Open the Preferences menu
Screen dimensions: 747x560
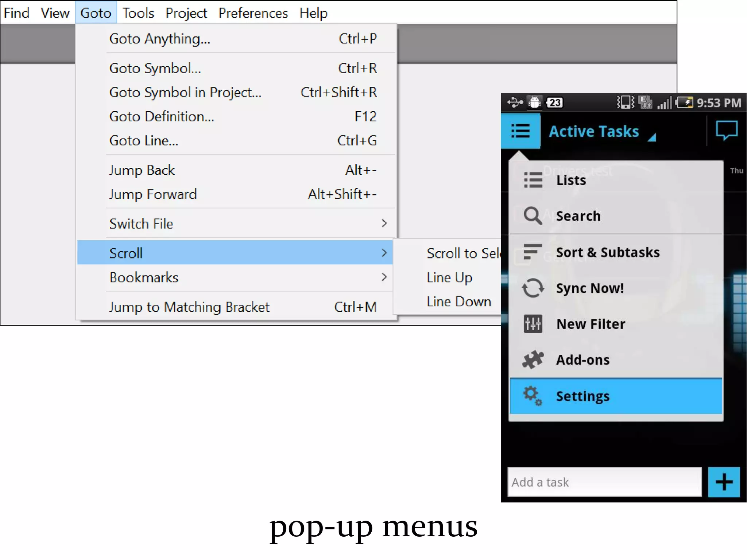coord(253,13)
